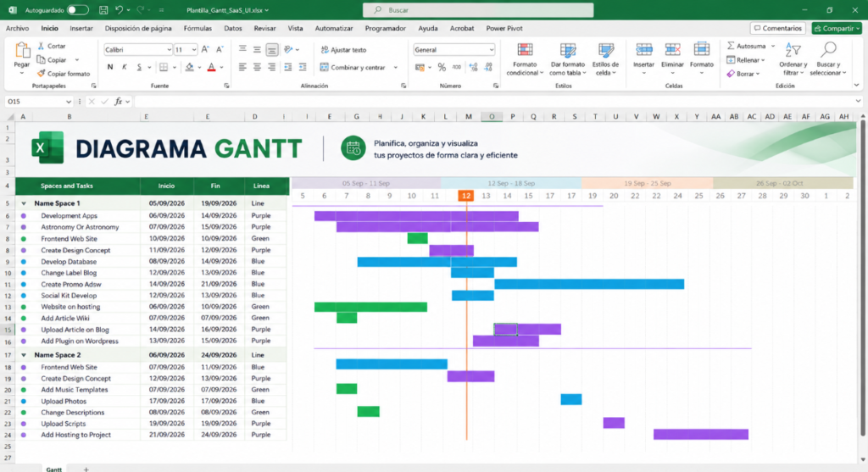Click the Insertar cells icon
This screenshot has width=868, height=472.
[644, 50]
